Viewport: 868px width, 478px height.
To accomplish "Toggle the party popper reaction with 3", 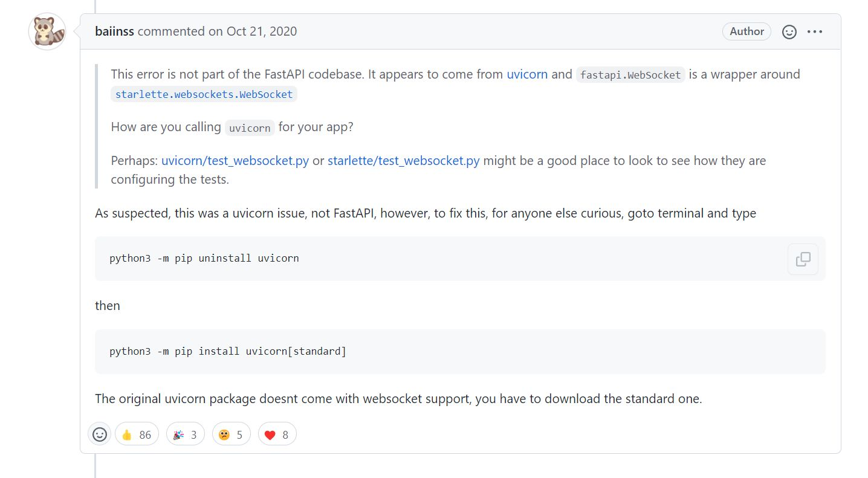I will pos(186,434).
